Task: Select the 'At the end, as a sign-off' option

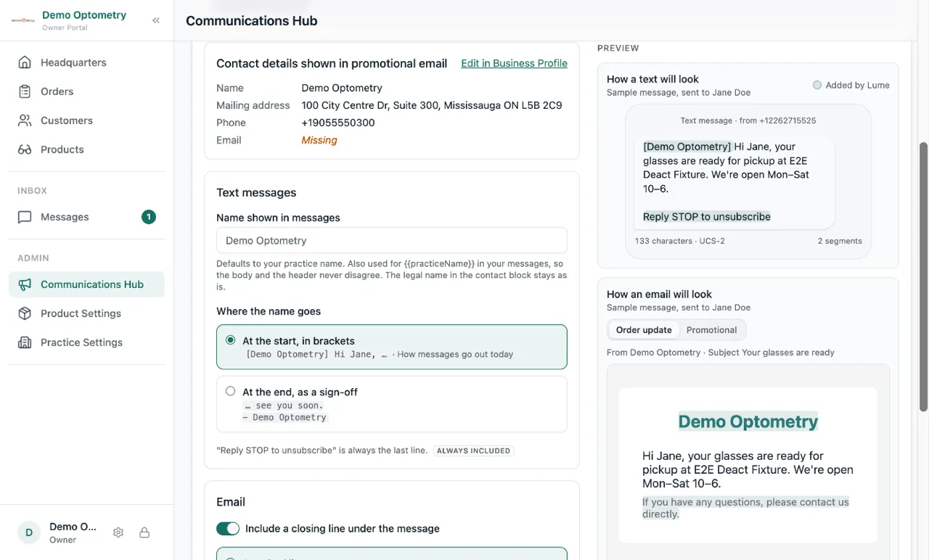Action: pyautogui.click(x=392, y=404)
